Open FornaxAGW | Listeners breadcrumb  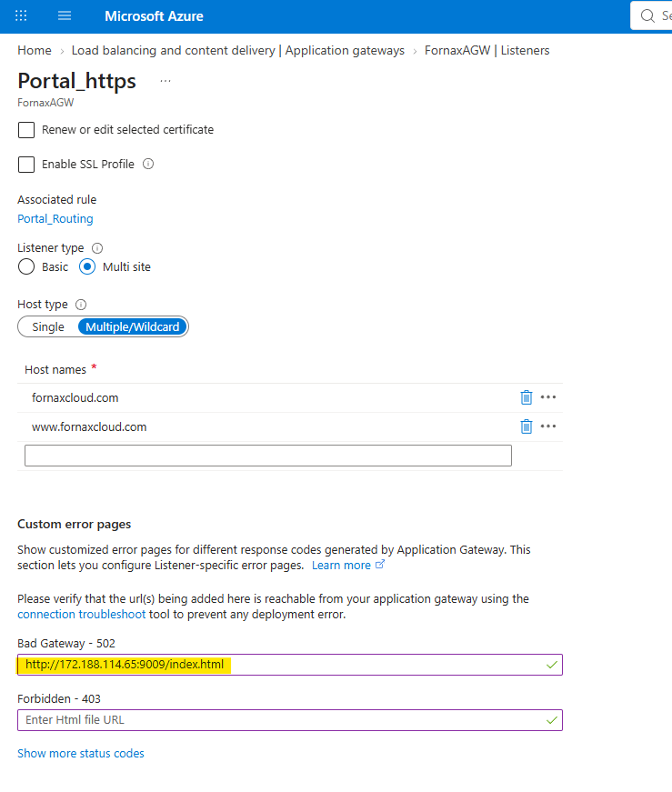tap(486, 51)
